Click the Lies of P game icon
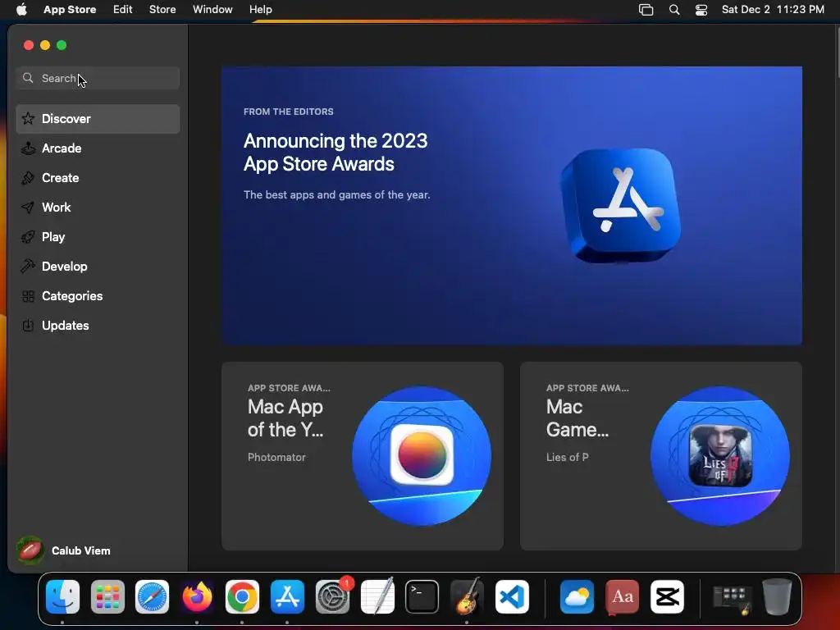Viewport: 840px width, 630px height. click(720, 455)
